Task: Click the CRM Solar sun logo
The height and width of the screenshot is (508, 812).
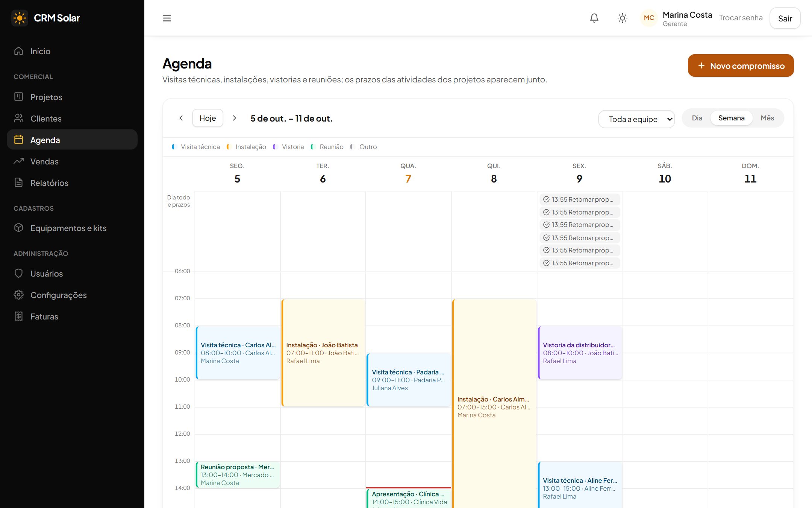Action: click(x=20, y=18)
